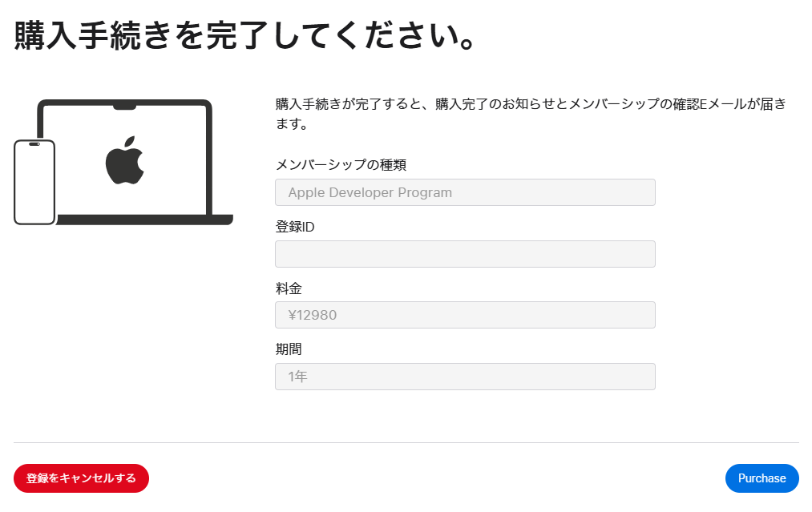The image size is (812, 512).
Task: Click the red 登録をキャンセルする button
Action: click(80, 478)
